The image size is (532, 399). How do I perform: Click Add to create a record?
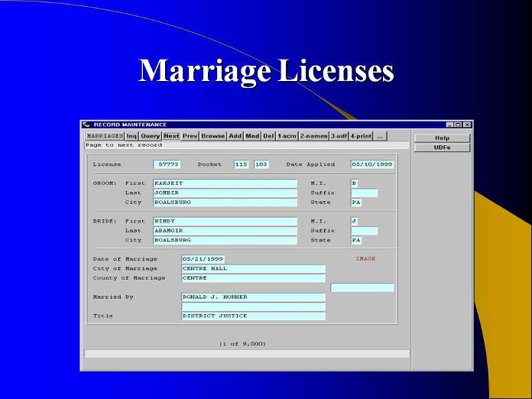click(235, 136)
